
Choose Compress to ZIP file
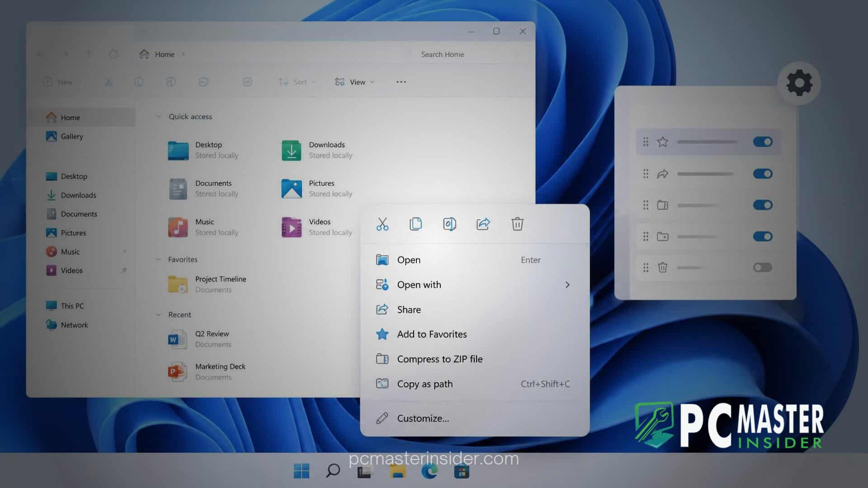coord(475,359)
